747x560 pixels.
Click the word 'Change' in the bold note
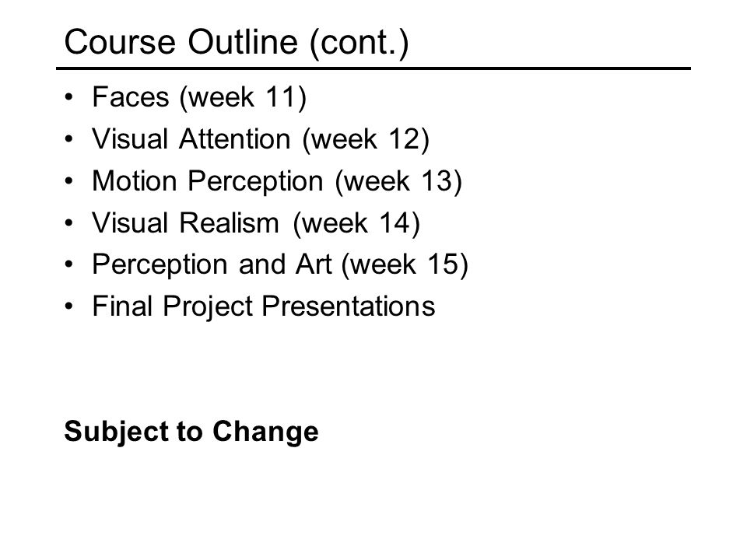point(265,432)
